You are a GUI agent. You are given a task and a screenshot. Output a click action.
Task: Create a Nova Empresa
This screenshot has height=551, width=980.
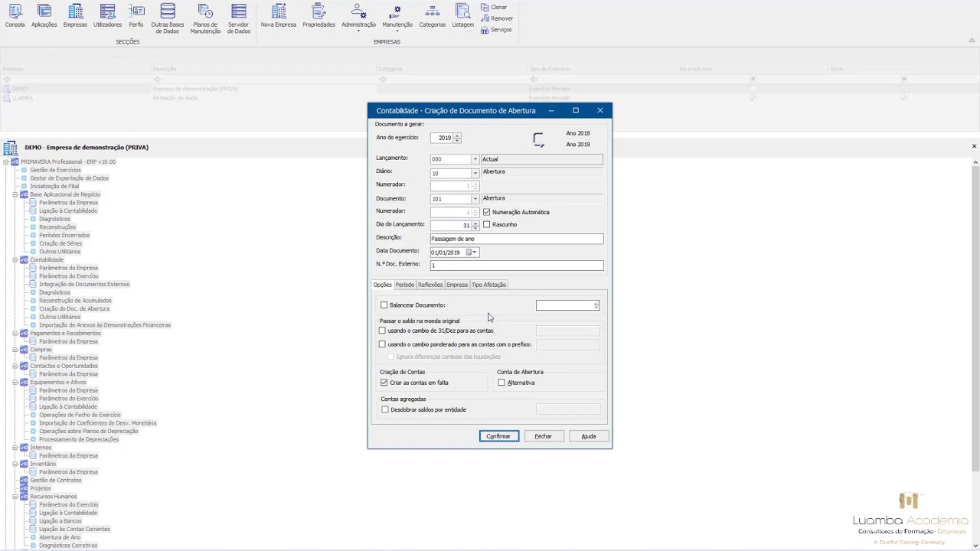(279, 16)
